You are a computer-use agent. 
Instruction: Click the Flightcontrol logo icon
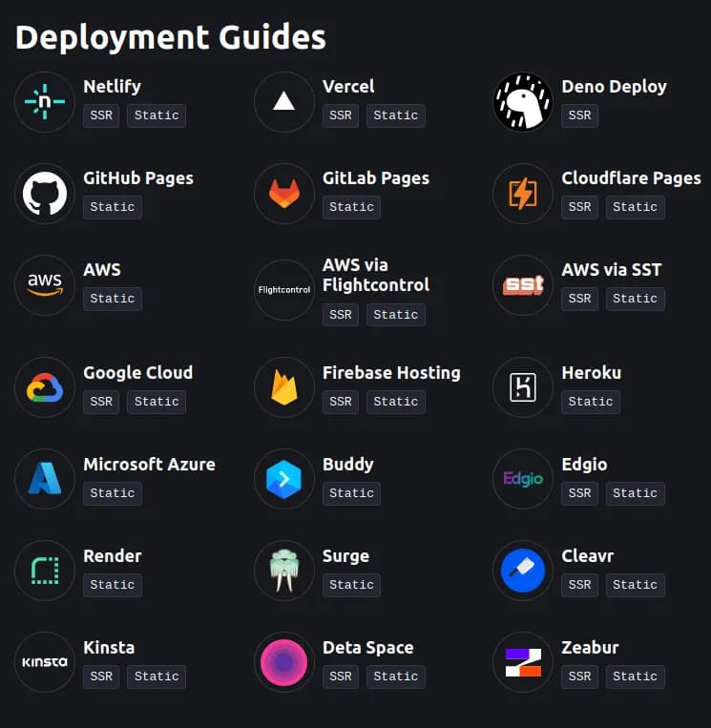point(283,290)
